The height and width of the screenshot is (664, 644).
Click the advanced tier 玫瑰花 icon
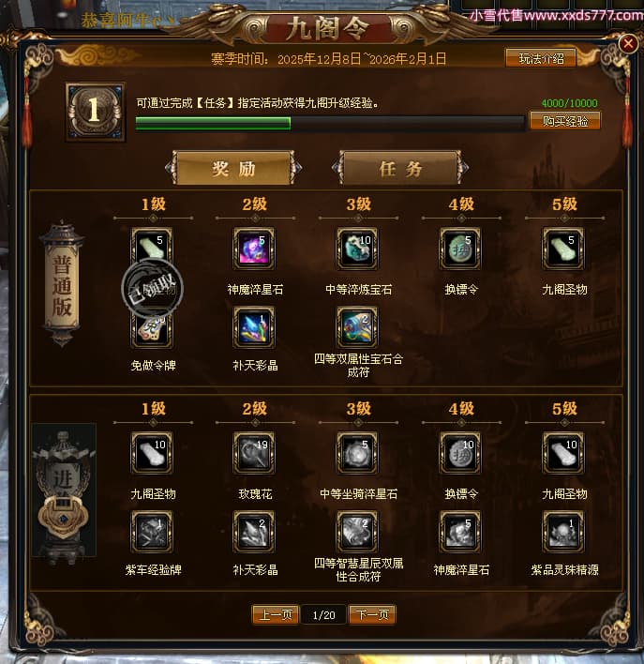[254, 453]
